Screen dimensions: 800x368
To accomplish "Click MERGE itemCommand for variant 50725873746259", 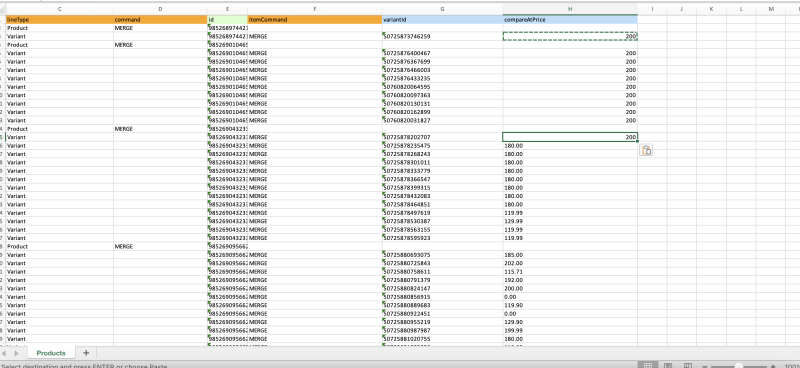I will [315, 36].
